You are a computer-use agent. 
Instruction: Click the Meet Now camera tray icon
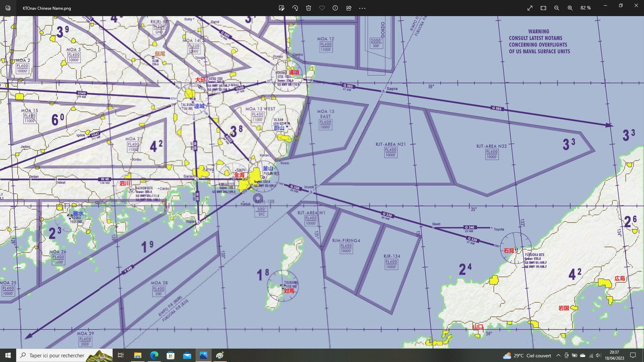[x=567, y=355]
